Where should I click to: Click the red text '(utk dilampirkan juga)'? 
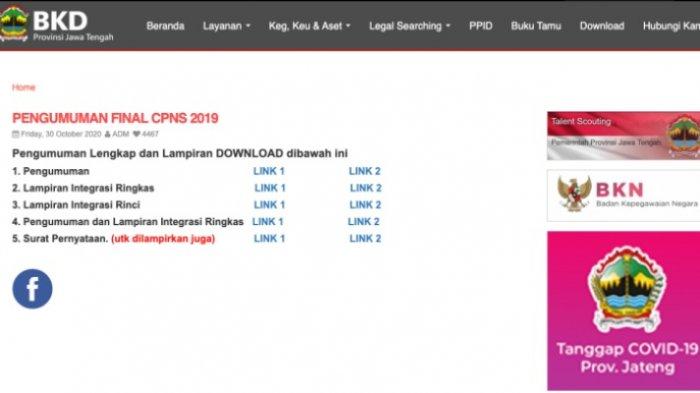click(x=163, y=239)
